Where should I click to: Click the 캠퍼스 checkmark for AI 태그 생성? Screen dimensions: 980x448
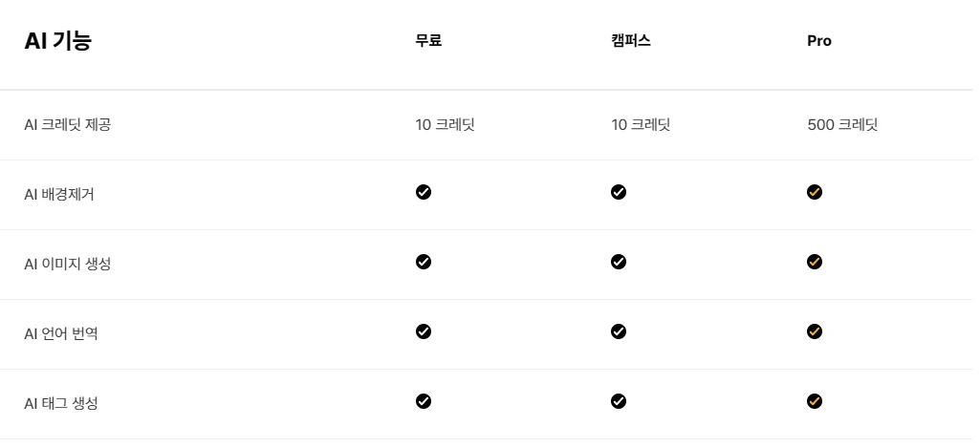(x=619, y=401)
